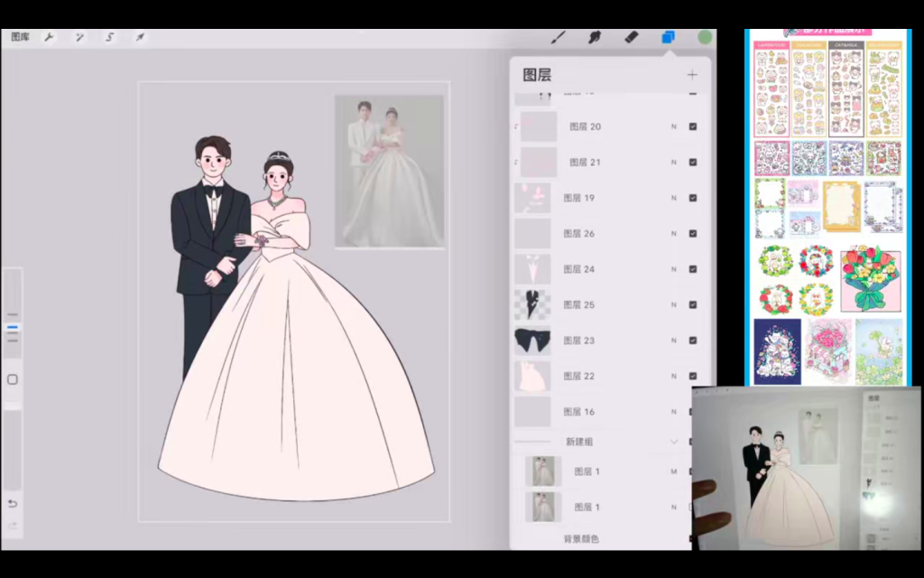This screenshot has height=578, width=924.
Task: Hide layer 图层 20 using its checkbox
Action: [693, 126]
